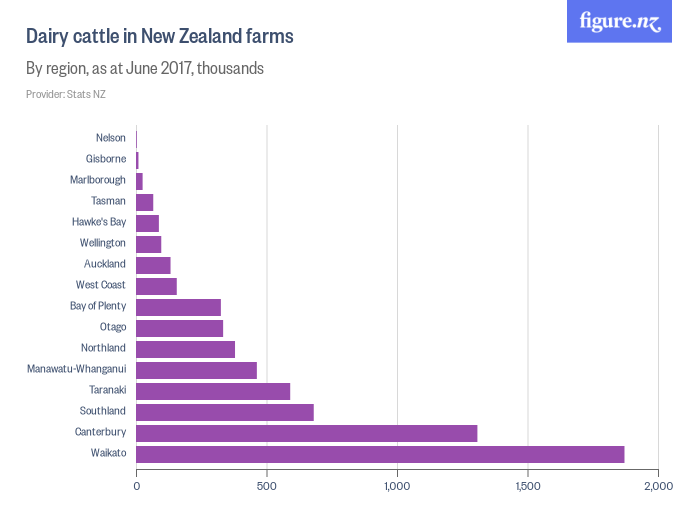Screen dimensions: 700x525
Task: Select the Taranaki bar
Action: pyautogui.click(x=213, y=391)
